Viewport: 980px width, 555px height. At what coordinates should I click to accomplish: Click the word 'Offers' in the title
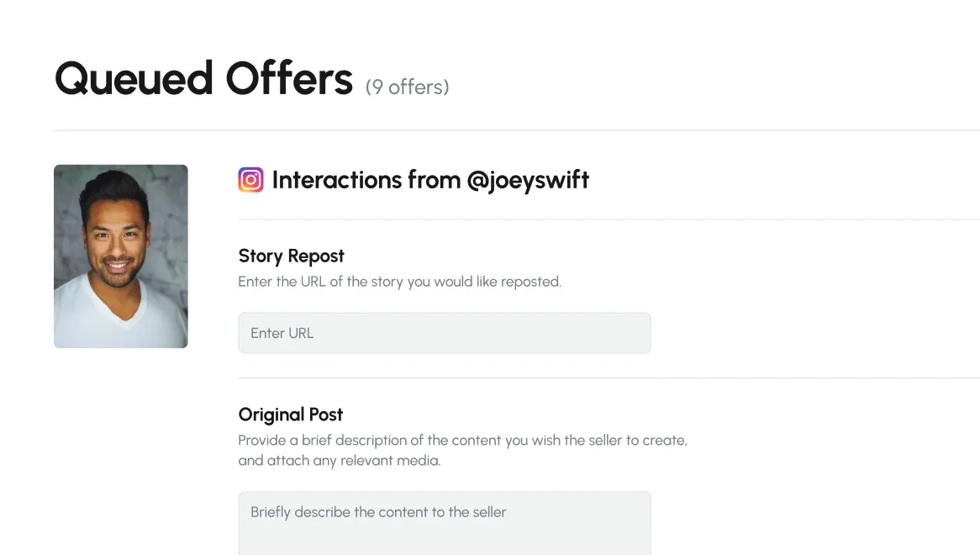[x=289, y=79]
